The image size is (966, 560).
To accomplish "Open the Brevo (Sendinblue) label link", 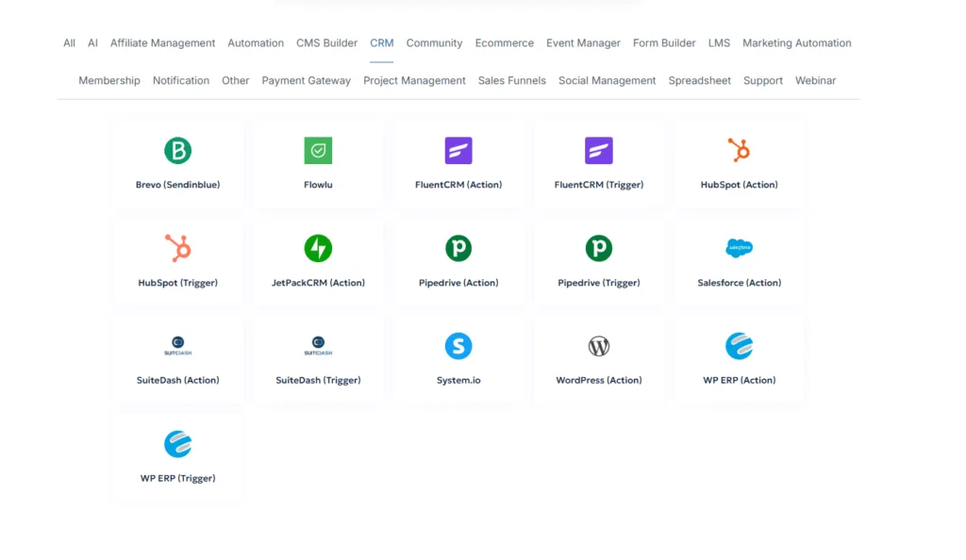I will [x=177, y=185].
